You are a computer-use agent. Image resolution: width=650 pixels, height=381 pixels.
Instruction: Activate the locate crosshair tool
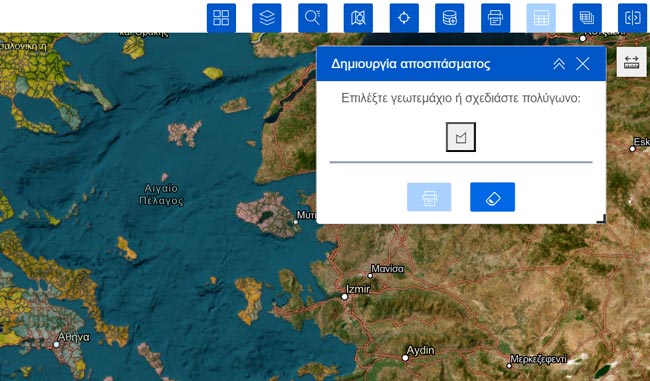coord(404,18)
